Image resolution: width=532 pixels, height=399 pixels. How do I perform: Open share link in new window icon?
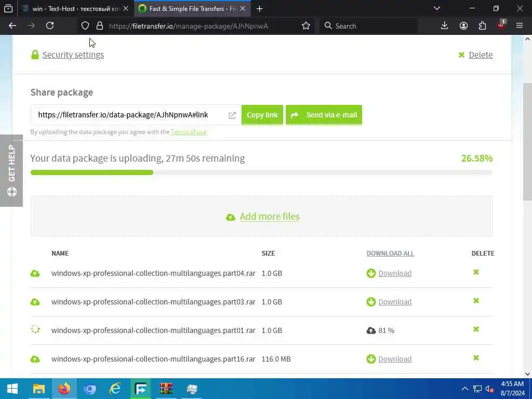pyautogui.click(x=232, y=115)
